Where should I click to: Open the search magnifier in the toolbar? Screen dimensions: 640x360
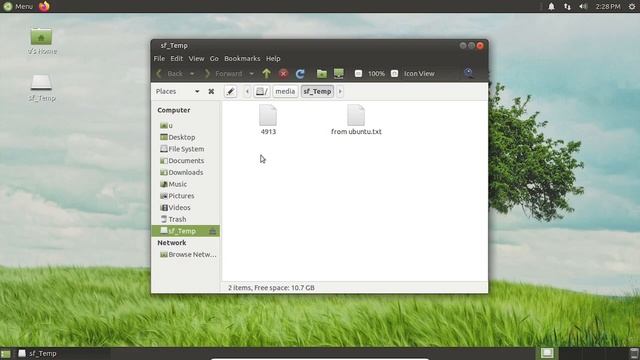(x=469, y=73)
